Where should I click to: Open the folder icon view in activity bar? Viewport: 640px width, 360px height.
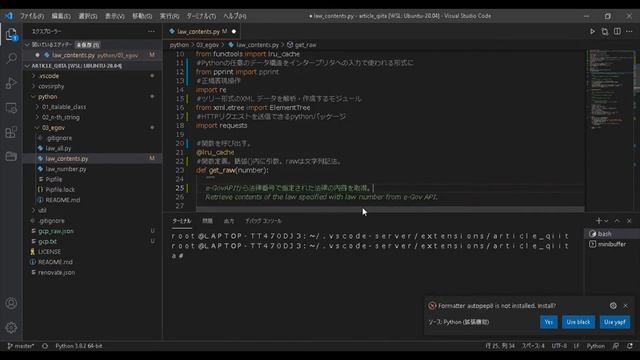coord(11,156)
